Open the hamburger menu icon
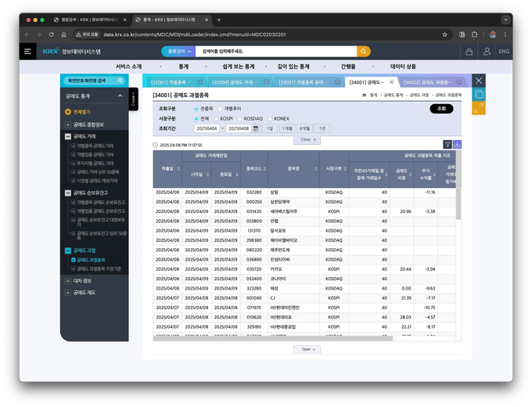Viewport: 532px width, 407px height. (x=28, y=52)
